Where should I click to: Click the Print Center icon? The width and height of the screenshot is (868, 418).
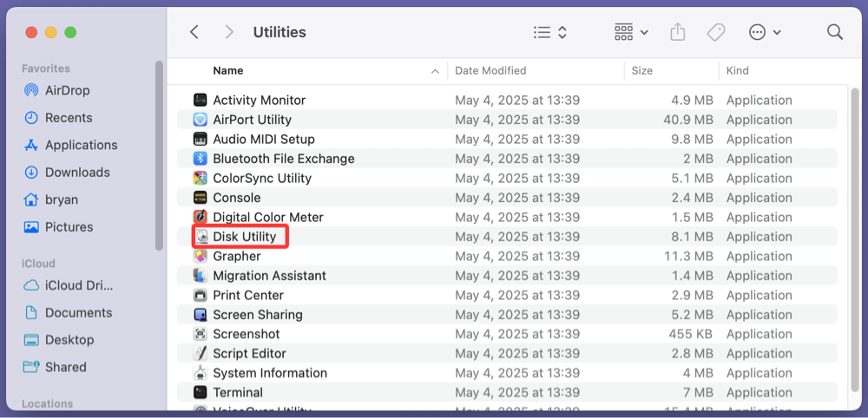click(200, 295)
